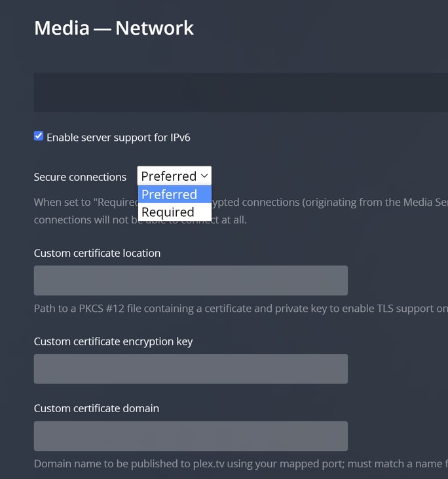The image size is (448, 479).
Task: Click the "Custom certificate location" label
Action: (97, 253)
